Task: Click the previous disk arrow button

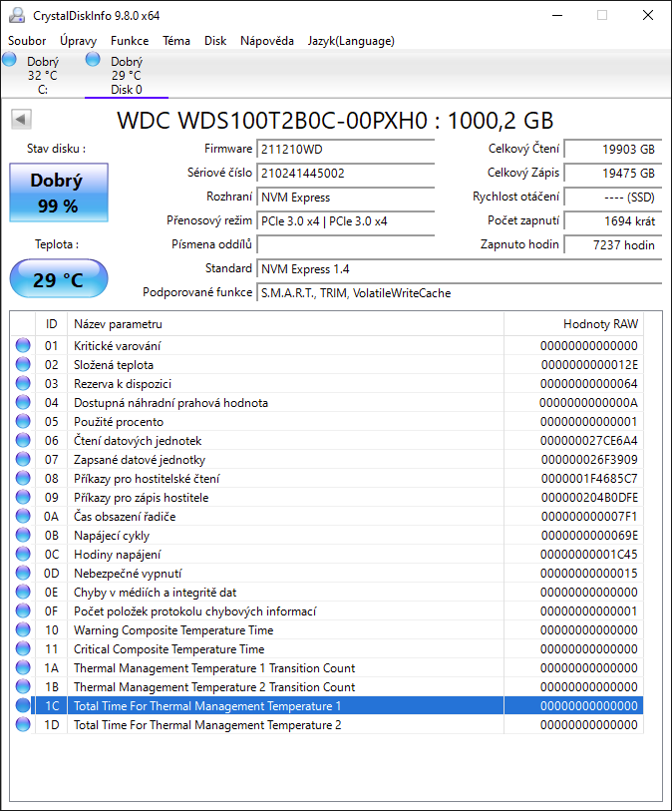Action: tap(21, 120)
